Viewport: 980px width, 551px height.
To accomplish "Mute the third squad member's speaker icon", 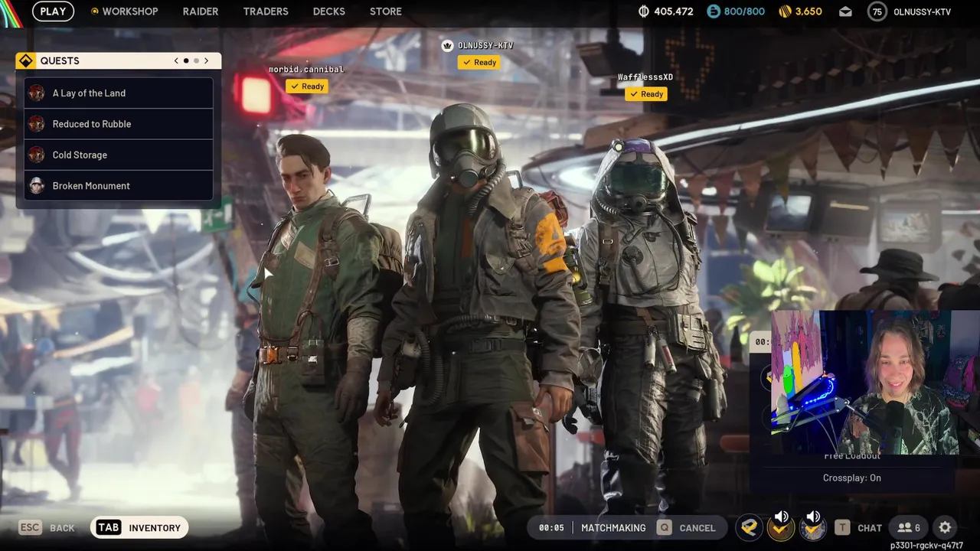I will click(x=813, y=517).
